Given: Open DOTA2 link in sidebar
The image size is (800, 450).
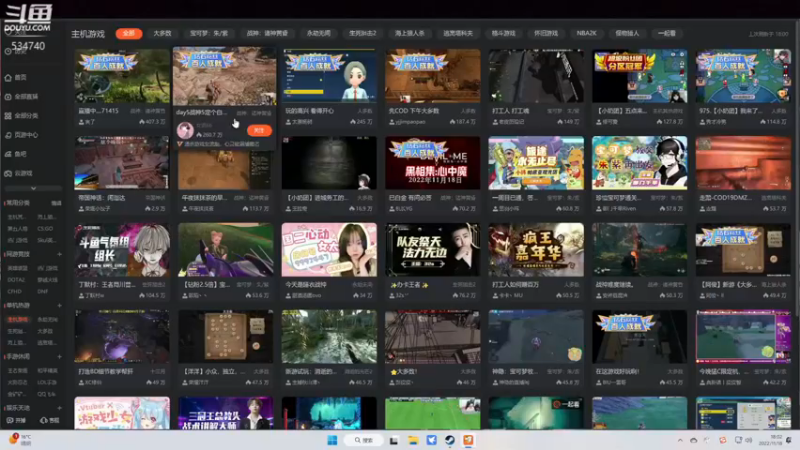Looking at the screenshot, I should point(16,280).
